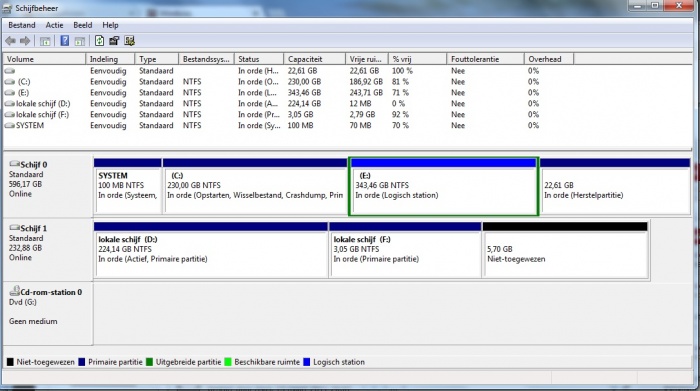The image size is (700, 391).
Task: Click the disk settings toolbar icon on far right
Action: click(x=129, y=41)
